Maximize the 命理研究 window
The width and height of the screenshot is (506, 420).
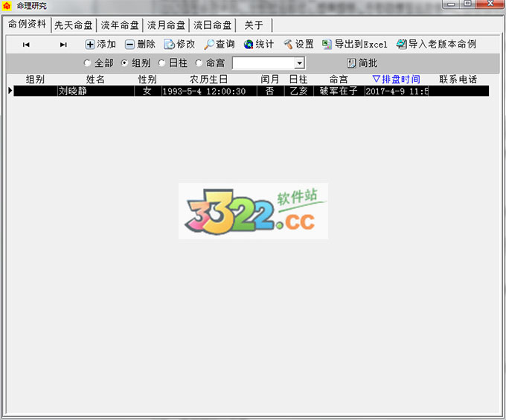point(467,4)
